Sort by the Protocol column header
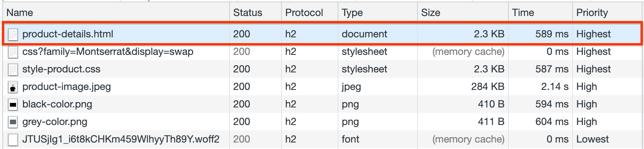Image resolution: width=644 pixels, height=149 pixels. 310,13
